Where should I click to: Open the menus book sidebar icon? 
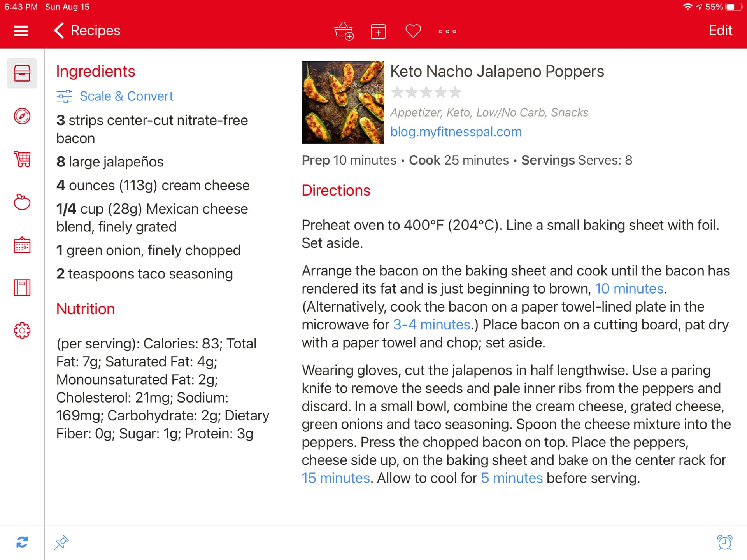click(x=22, y=288)
